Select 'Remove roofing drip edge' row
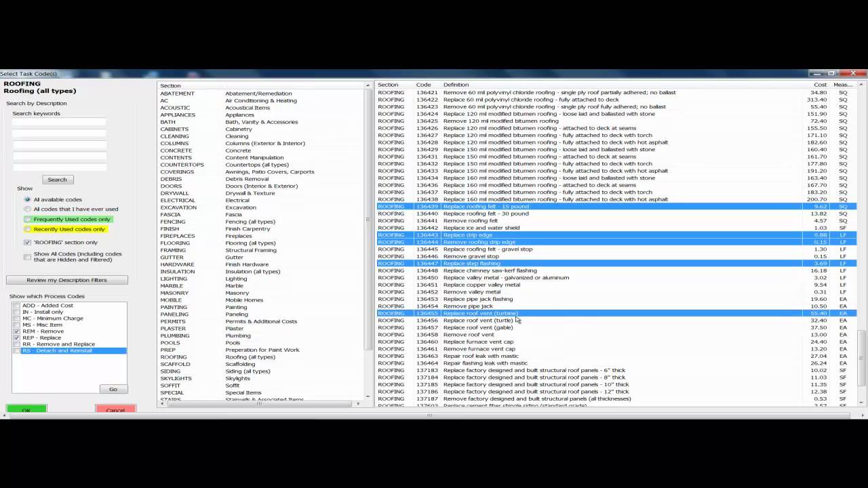This screenshot has height=488, width=868. click(x=616, y=242)
